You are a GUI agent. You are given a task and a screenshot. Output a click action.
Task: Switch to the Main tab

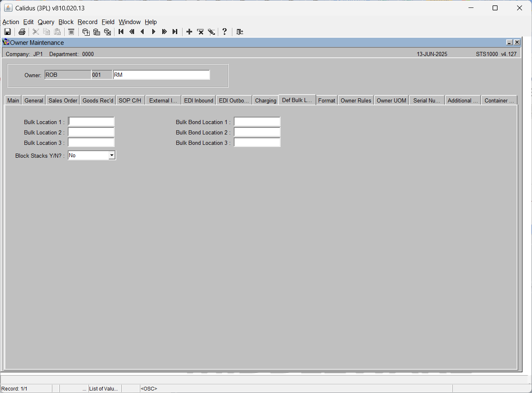click(x=13, y=100)
